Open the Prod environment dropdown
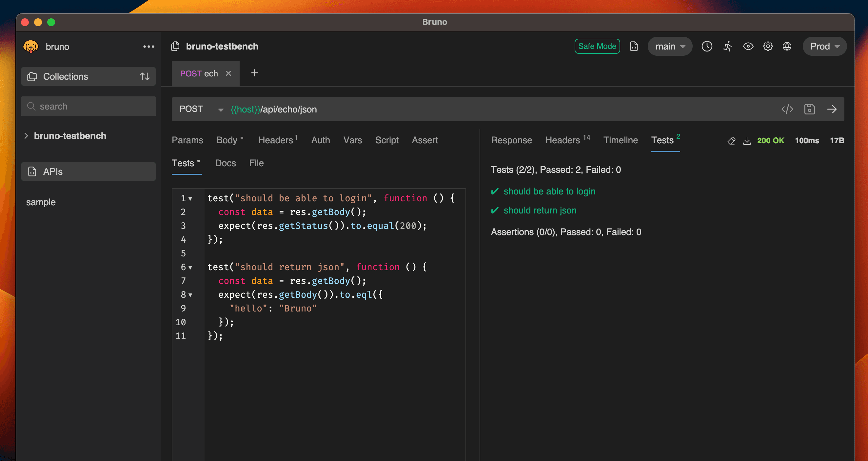 pyautogui.click(x=824, y=46)
